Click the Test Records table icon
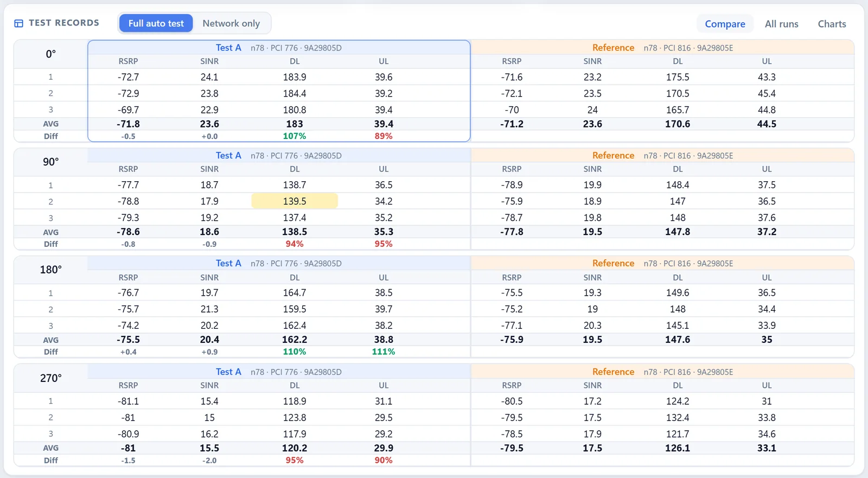868x478 pixels. pyautogui.click(x=18, y=23)
